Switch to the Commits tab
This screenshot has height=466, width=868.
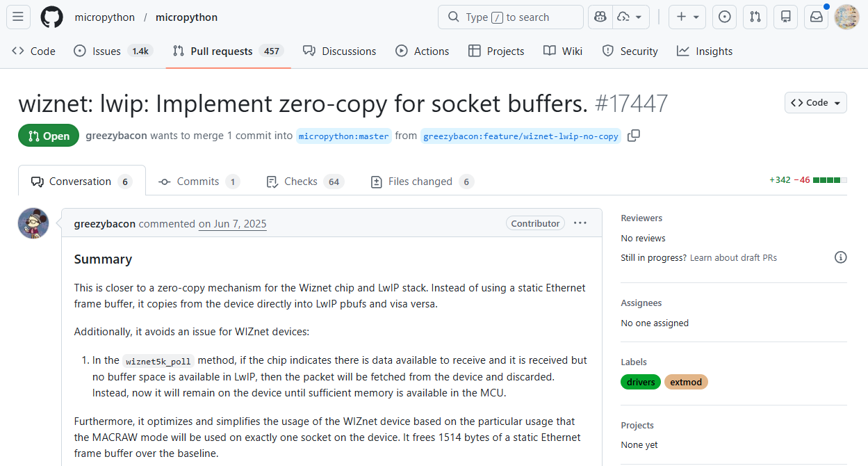[x=198, y=182]
